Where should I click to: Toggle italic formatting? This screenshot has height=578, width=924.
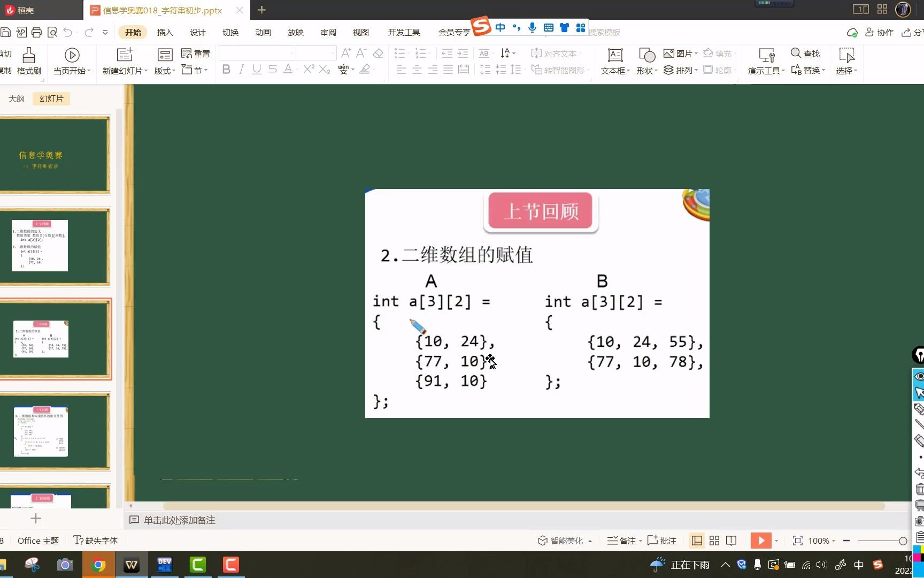[241, 69]
